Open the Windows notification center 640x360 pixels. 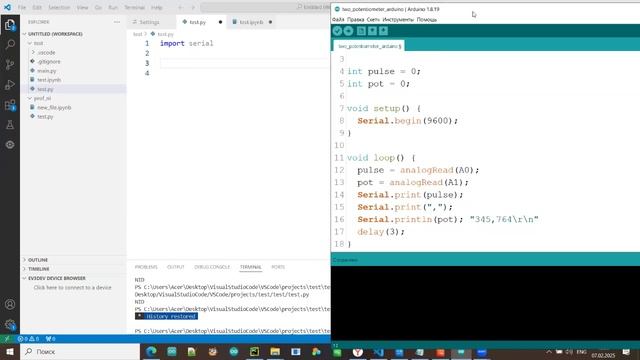(x=626, y=352)
